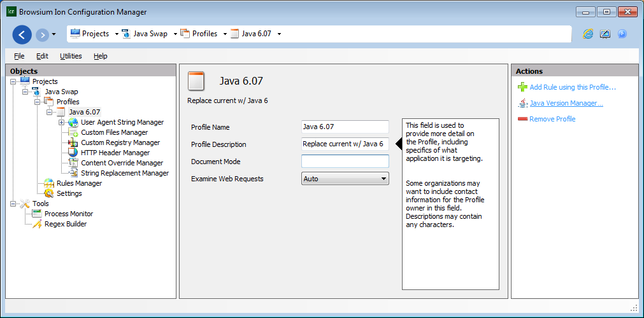Open Regex Builder tree item

pos(66,224)
